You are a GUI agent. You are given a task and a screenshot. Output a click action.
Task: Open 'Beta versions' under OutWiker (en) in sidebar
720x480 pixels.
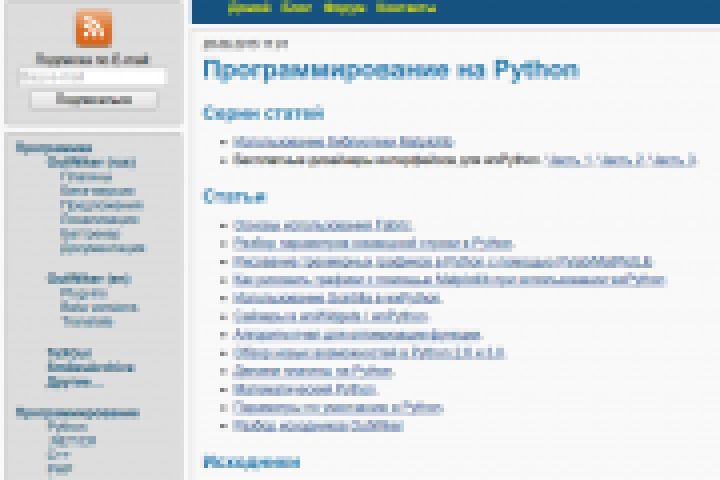click(x=99, y=307)
